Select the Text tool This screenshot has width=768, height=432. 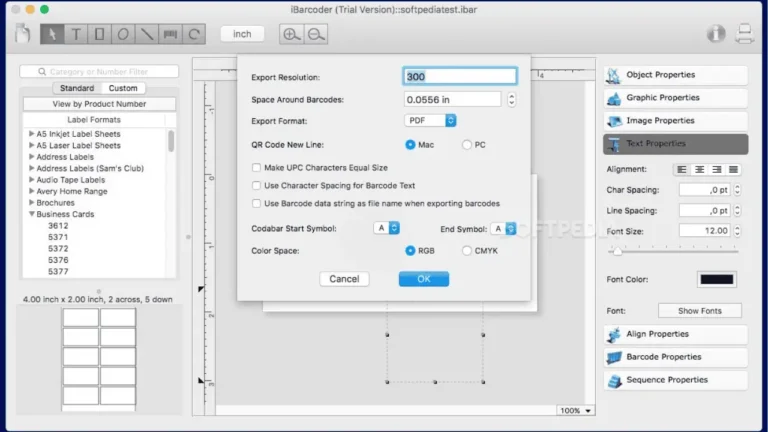tap(76, 34)
